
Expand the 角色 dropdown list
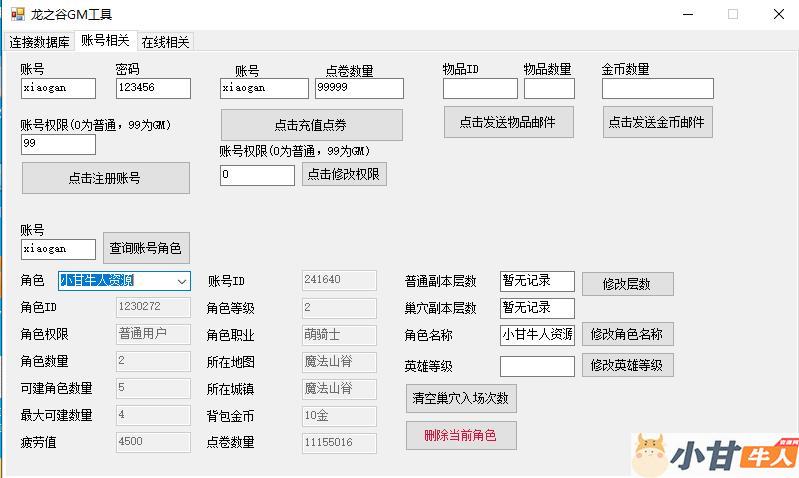181,281
